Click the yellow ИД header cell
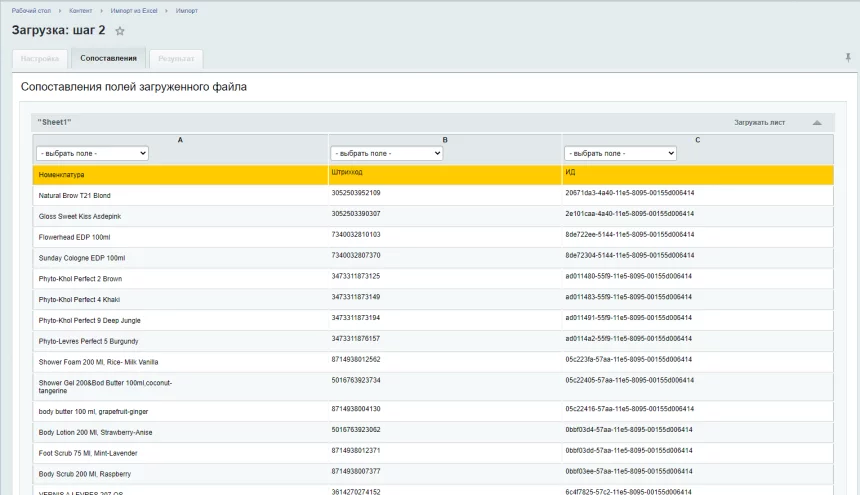The image size is (860, 495). (x=570, y=174)
